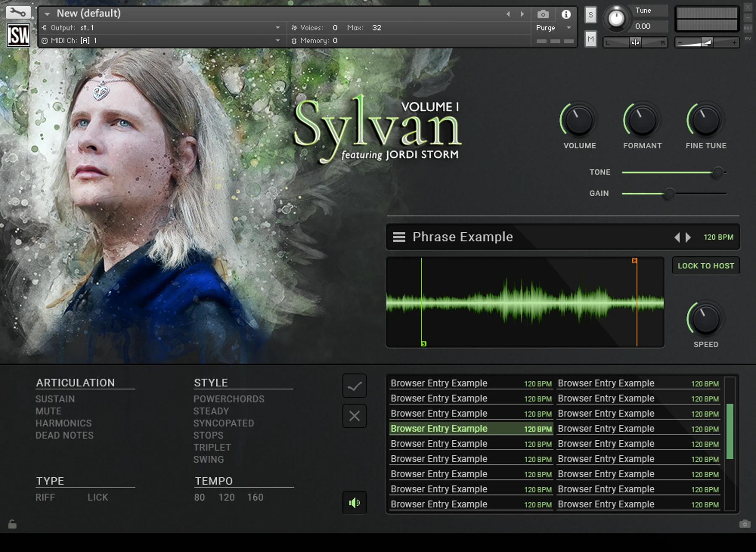Click the orange end marker E flag
Image resolution: width=756 pixels, height=552 pixels.
[635, 261]
